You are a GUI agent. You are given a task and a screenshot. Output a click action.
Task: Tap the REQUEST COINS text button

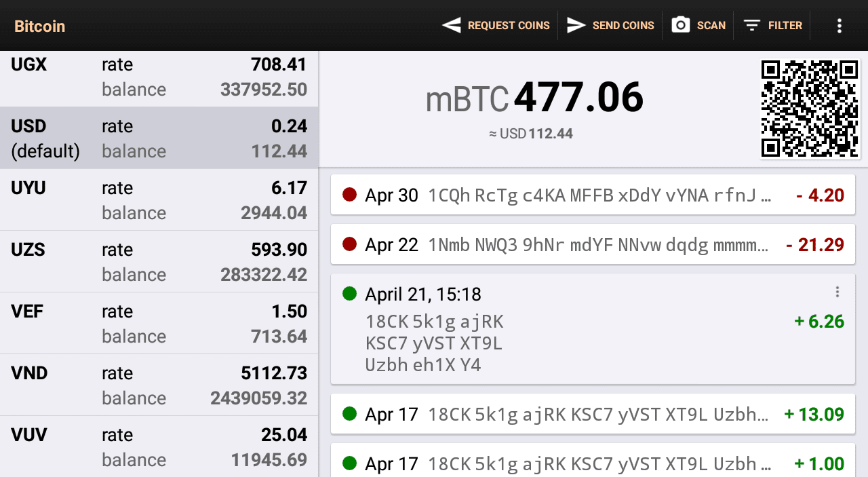click(x=508, y=25)
